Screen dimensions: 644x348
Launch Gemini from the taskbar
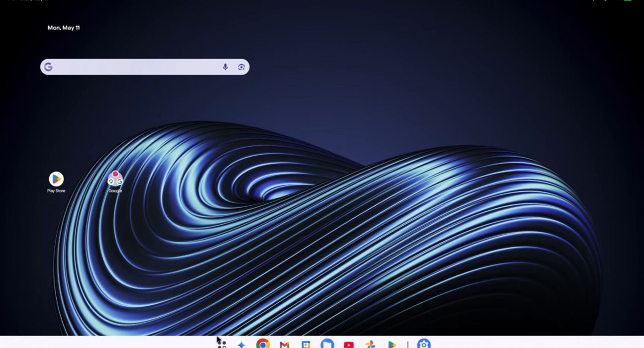tap(241, 345)
